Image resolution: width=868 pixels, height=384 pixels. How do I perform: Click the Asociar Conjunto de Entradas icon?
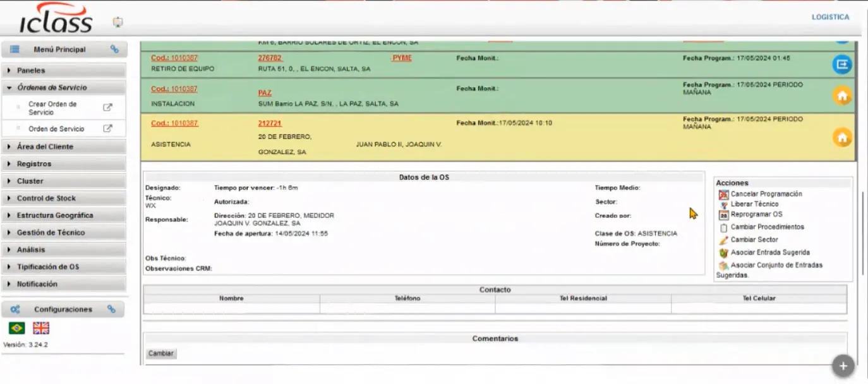tap(724, 266)
